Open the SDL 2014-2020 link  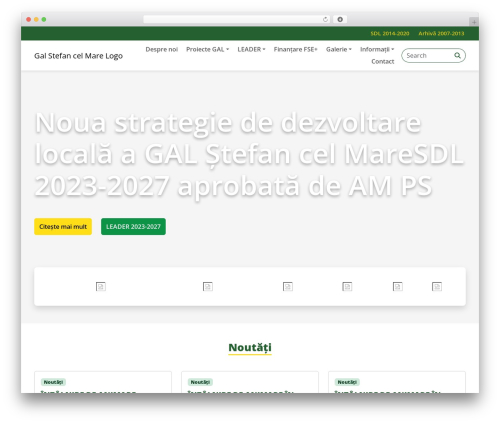390,33
